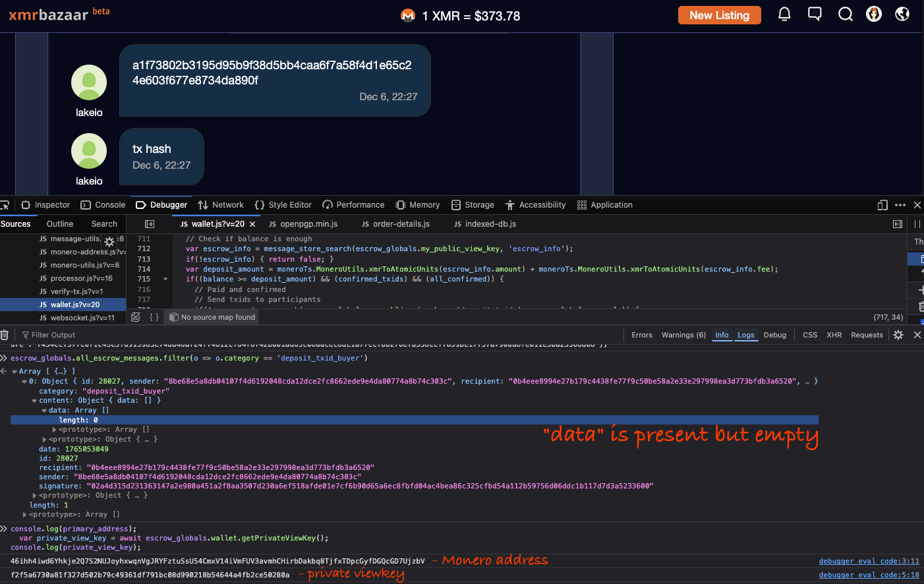Toggle the Debug console filter
The width and height of the screenshot is (924, 584).
(775, 335)
